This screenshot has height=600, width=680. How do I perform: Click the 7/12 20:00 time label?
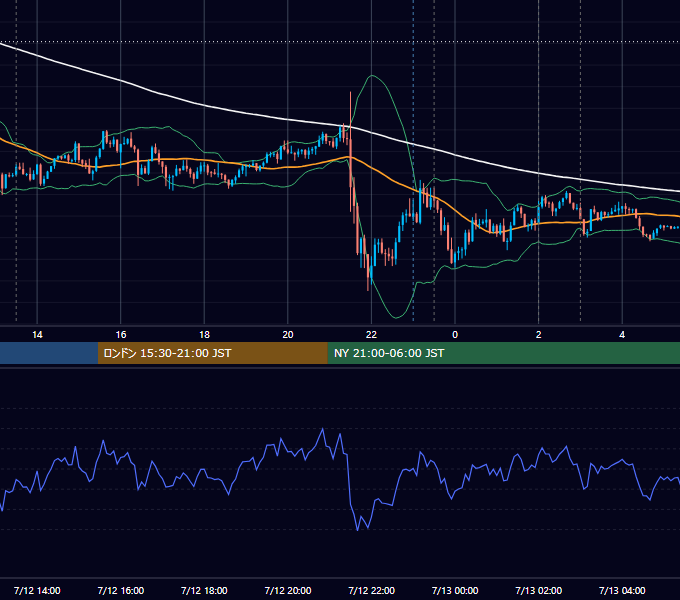[288, 590]
